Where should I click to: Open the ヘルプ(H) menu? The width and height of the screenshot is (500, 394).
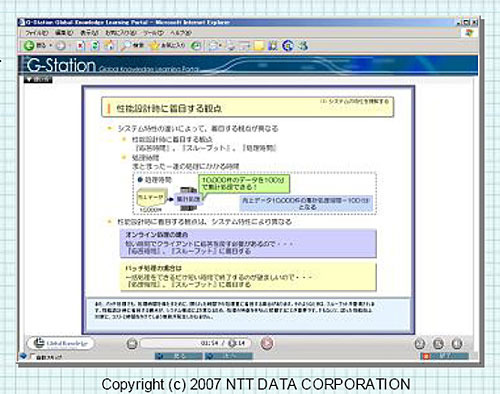[181, 33]
